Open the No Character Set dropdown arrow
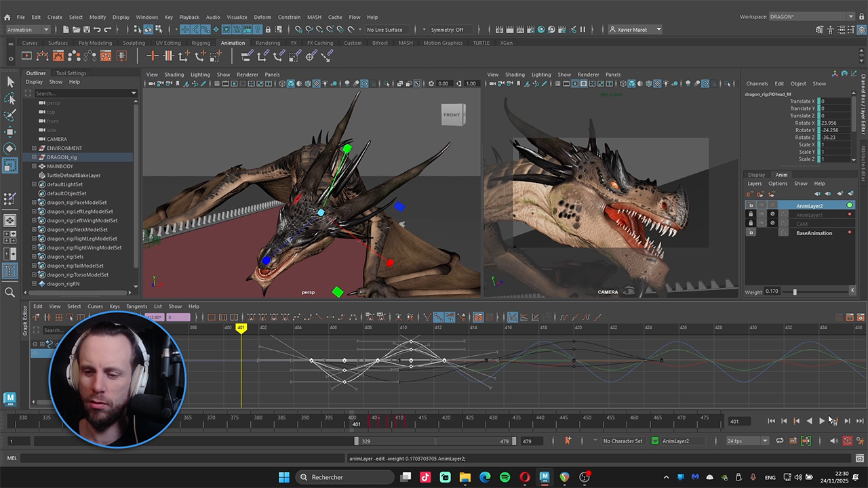The width and height of the screenshot is (868, 488). click(x=595, y=440)
